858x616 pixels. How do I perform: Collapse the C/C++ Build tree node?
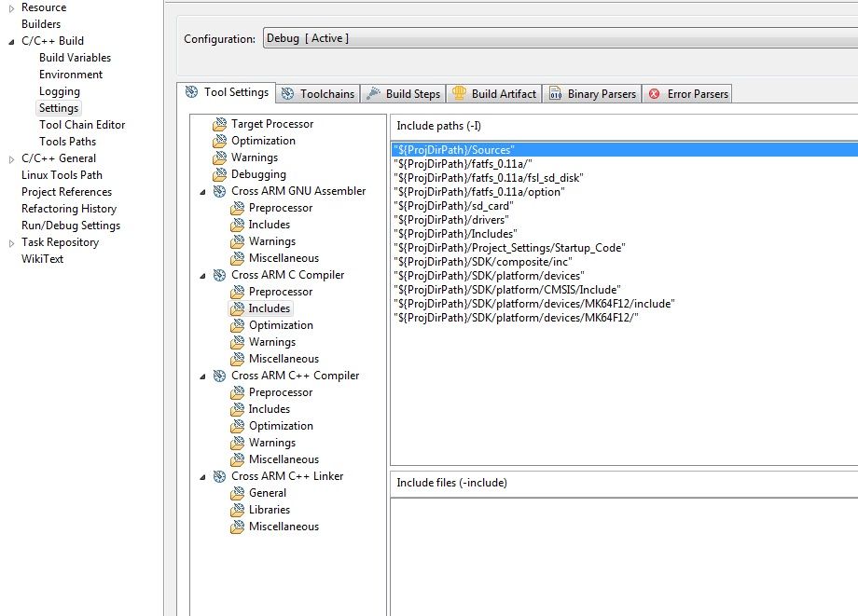coord(11,42)
